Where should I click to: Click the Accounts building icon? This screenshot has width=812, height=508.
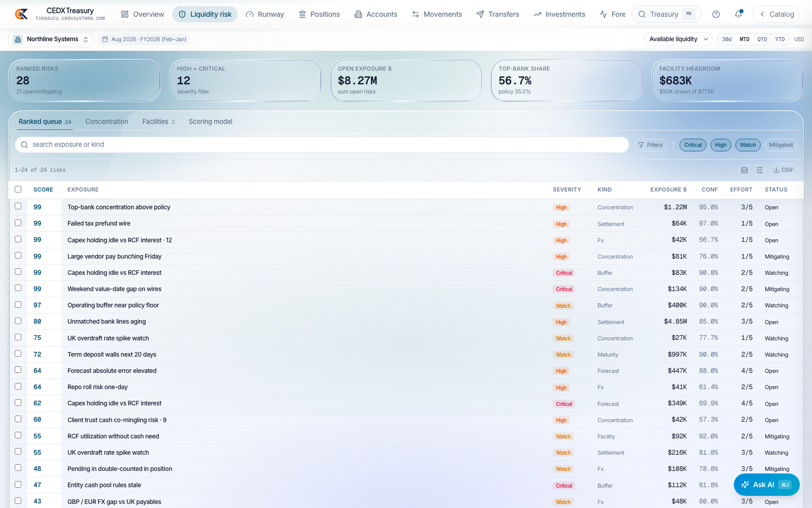point(358,14)
